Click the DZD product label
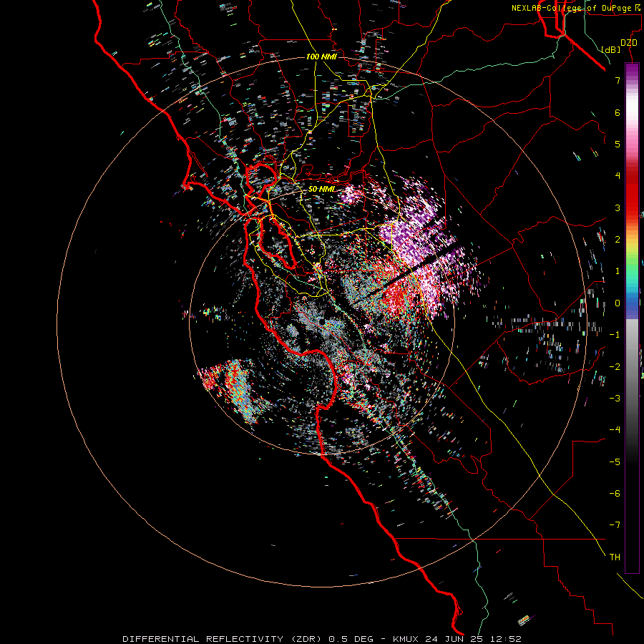Image resolution: width=644 pixels, height=644 pixels. click(629, 43)
